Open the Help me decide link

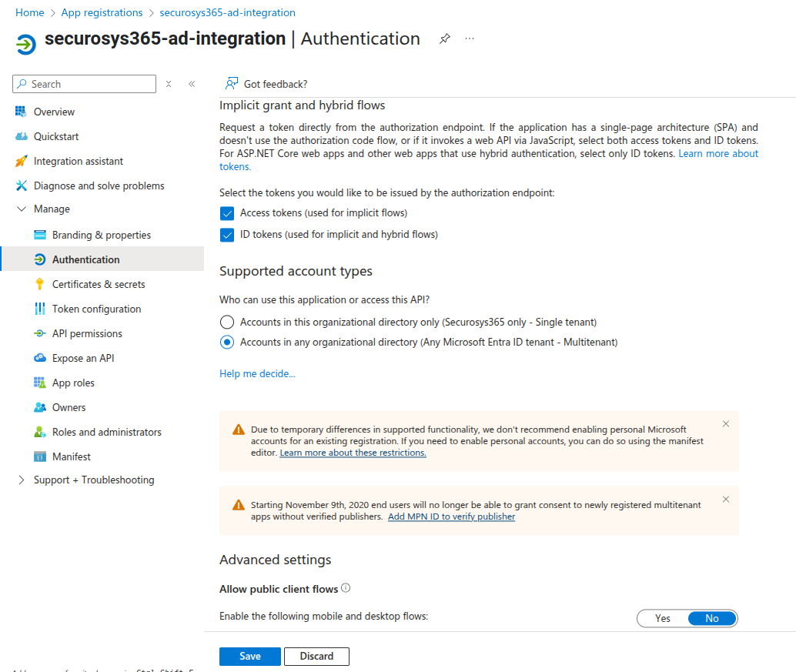[x=257, y=373]
